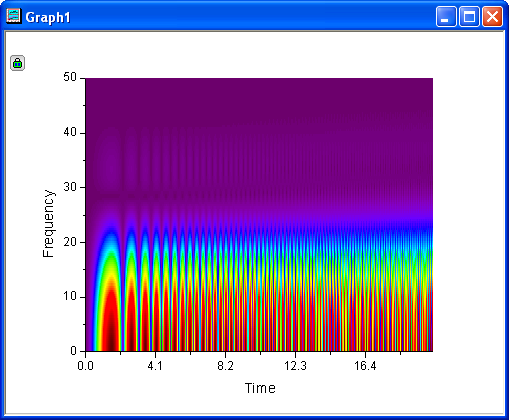Close the Graph1 window
Screen dimensions: 509x420
(x=492, y=16)
